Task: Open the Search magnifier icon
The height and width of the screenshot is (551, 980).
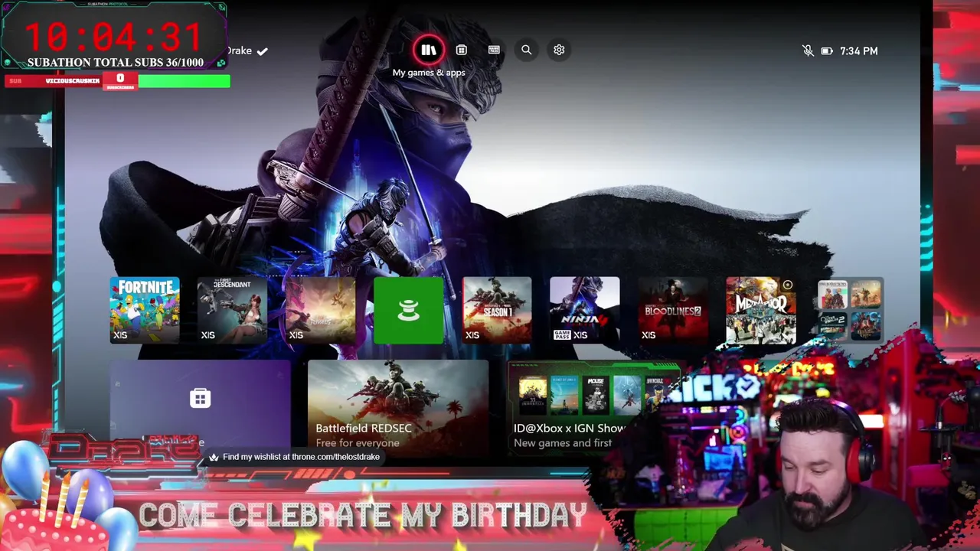Action: click(x=526, y=50)
